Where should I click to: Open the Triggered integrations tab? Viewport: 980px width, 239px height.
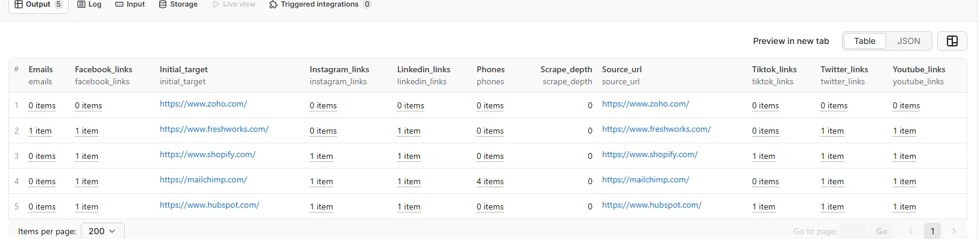tap(320, 4)
